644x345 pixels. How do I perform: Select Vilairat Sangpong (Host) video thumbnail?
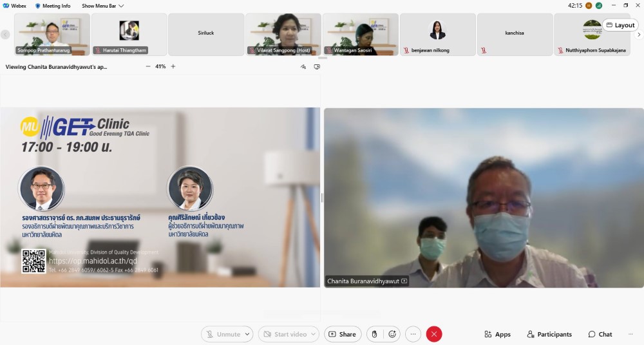[283, 34]
